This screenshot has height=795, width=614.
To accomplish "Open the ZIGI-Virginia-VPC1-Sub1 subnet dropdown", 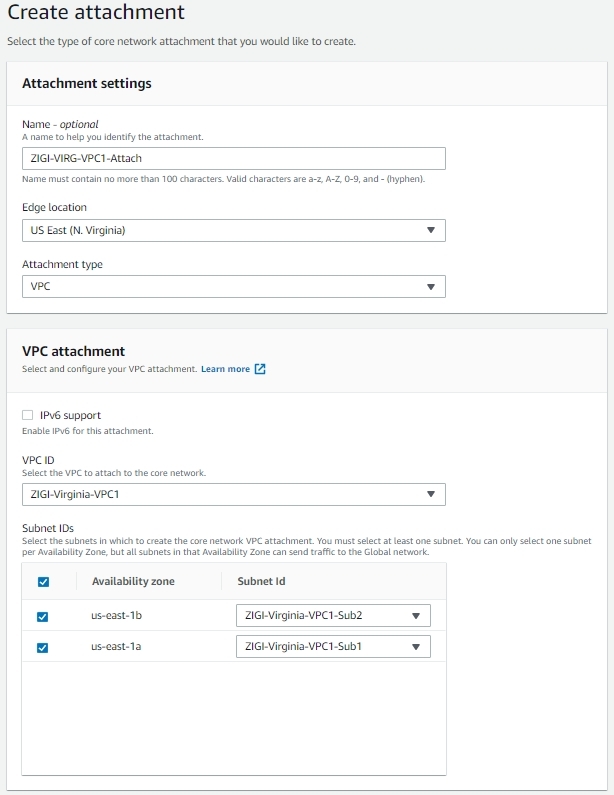I will [333, 646].
